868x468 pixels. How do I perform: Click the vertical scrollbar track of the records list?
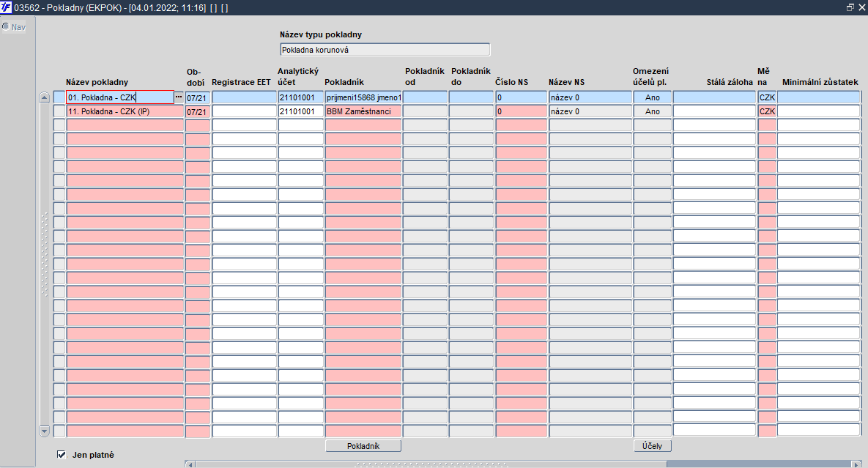tap(45, 264)
